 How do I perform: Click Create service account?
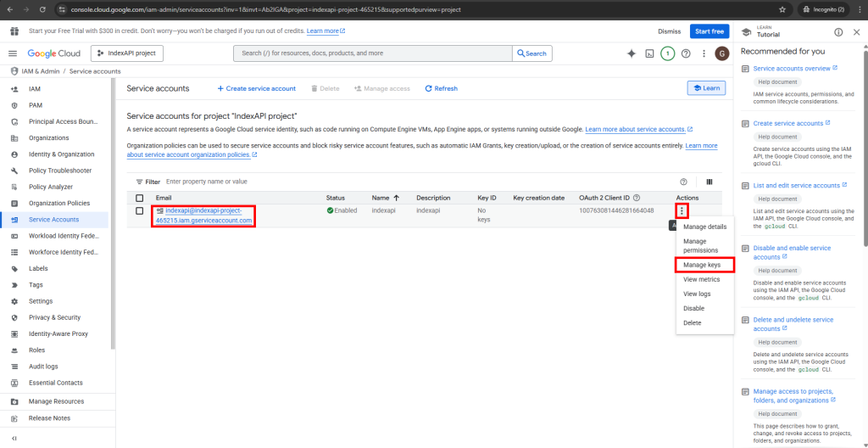[256, 88]
